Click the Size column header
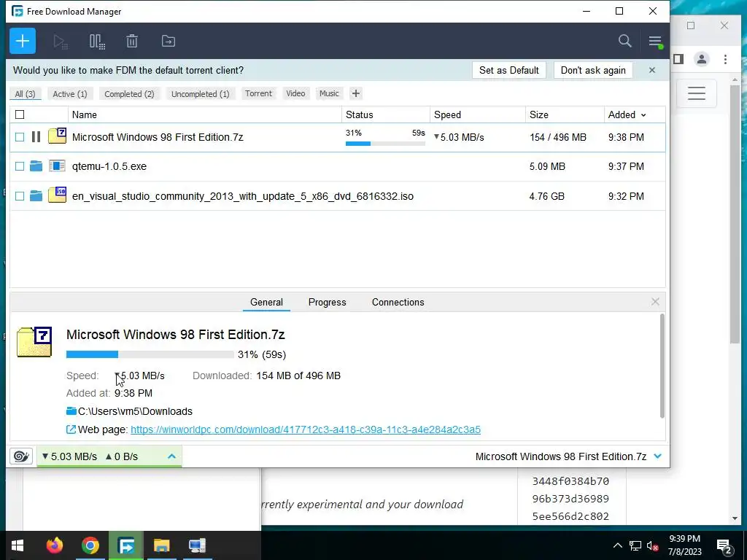Image resolution: width=747 pixels, height=560 pixels. click(x=565, y=114)
